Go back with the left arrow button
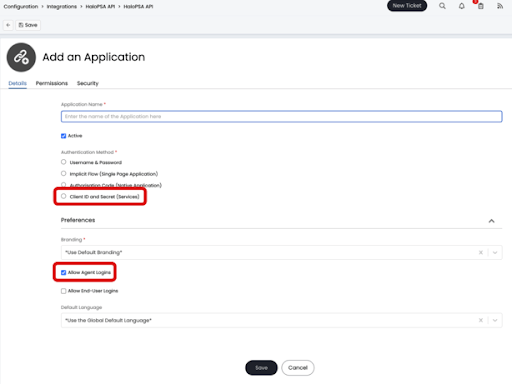 coord(8,25)
